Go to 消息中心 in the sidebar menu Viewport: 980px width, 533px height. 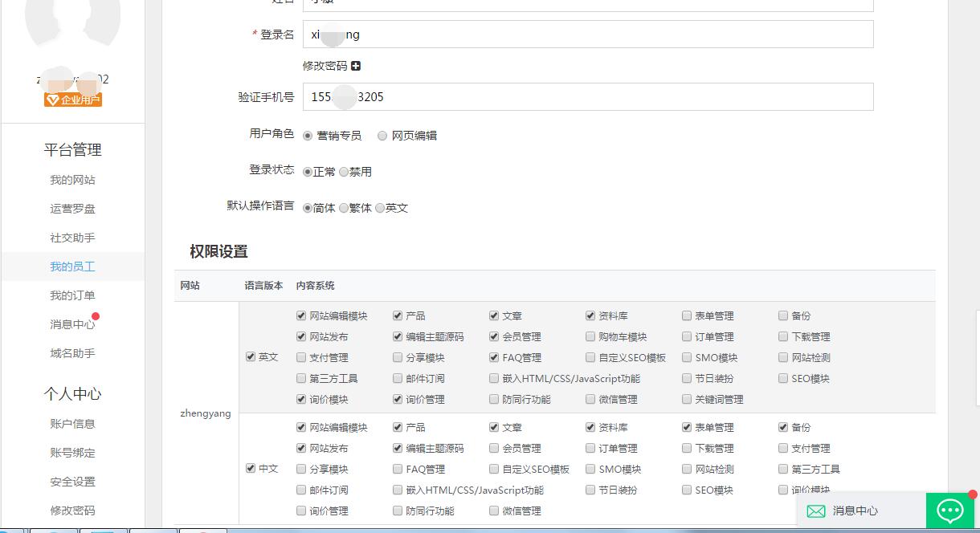71,323
